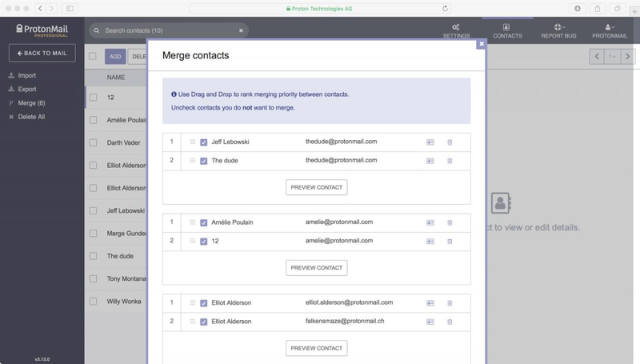This screenshot has height=364, width=640.
Task: Click the Add contact button
Action: pyautogui.click(x=115, y=56)
